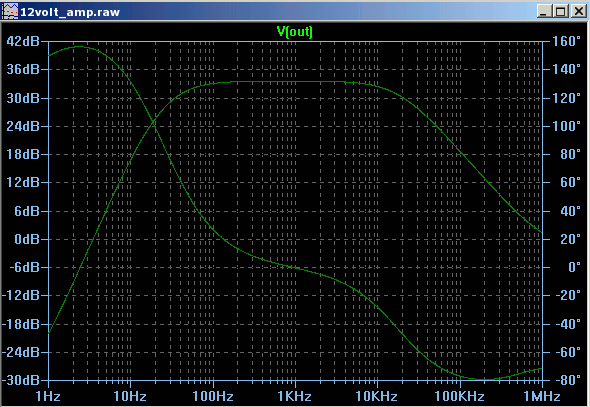Maximize the waveform window

pyautogui.click(x=560, y=11)
